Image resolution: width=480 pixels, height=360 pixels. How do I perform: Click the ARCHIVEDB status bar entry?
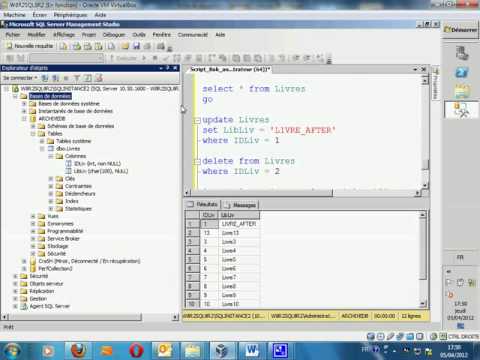tap(355, 316)
